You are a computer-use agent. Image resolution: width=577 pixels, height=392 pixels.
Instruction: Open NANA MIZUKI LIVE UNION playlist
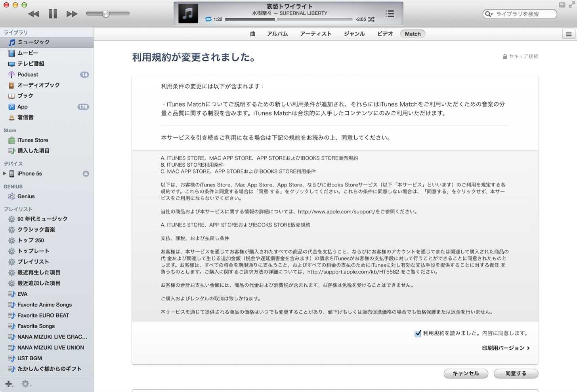[47, 347]
